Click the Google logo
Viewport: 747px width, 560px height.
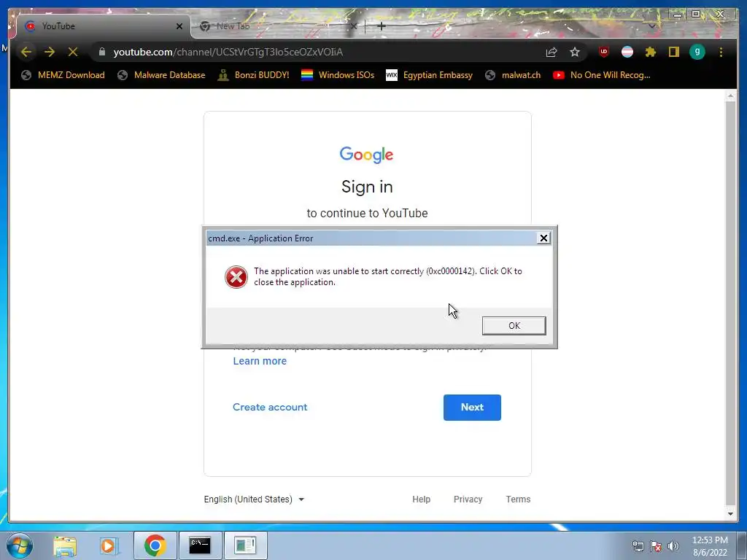click(366, 155)
